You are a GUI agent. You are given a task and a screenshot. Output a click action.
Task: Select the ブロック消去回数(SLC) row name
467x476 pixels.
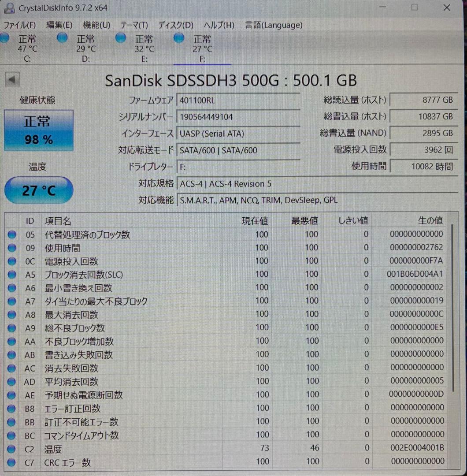pos(84,275)
